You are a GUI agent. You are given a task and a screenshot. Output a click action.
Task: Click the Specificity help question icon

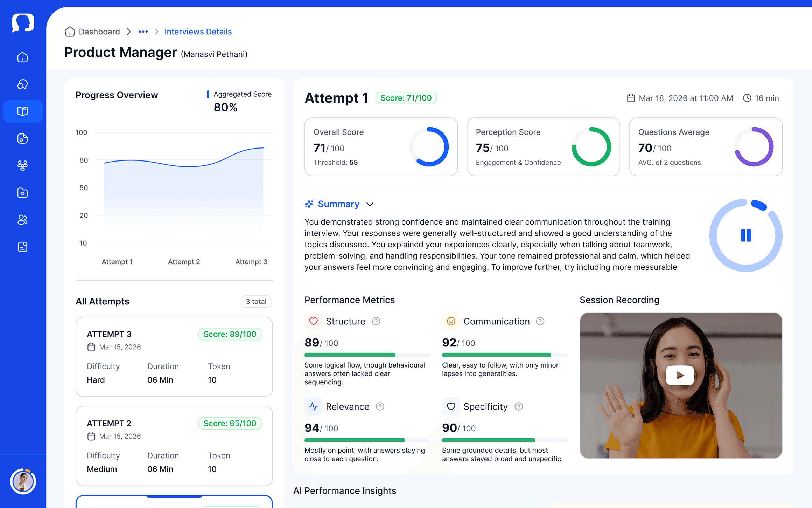pyautogui.click(x=519, y=406)
